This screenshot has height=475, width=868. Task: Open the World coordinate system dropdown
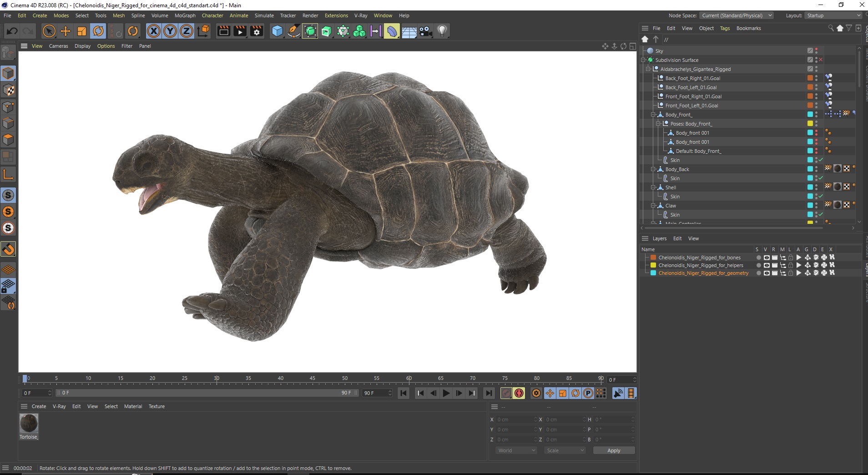pos(516,450)
